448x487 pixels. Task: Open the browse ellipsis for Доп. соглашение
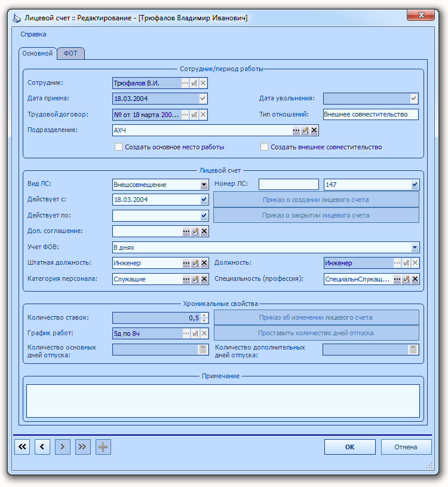tap(186, 231)
